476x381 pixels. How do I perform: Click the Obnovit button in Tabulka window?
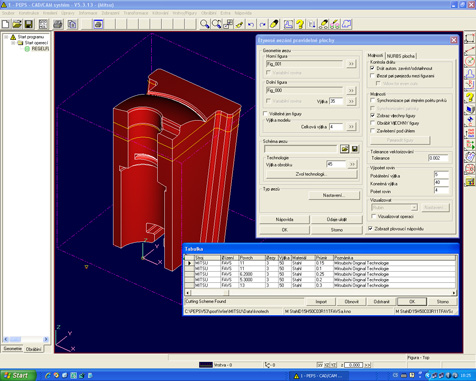pyautogui.click(x=351, y=302)
